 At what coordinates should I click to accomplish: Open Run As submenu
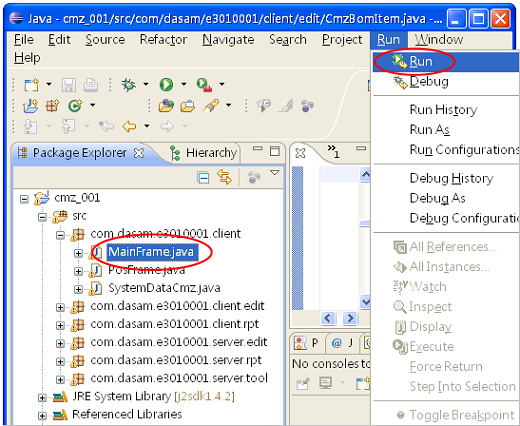click(x=446, y=130)
